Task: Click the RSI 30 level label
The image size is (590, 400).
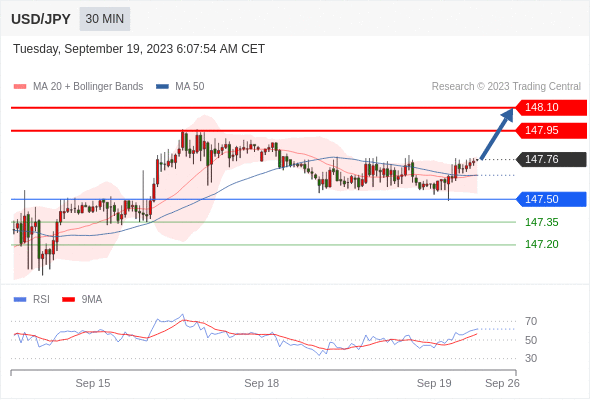Action: (531, 358)
